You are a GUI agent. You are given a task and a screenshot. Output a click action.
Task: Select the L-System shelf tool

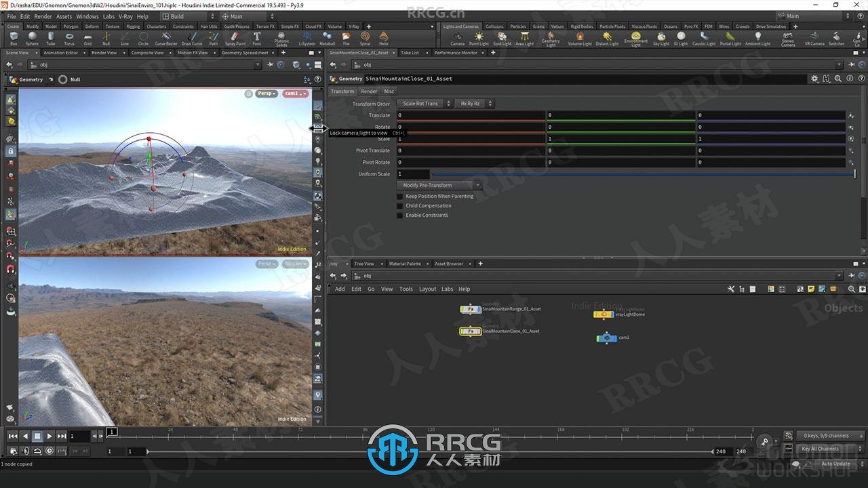click(307, 38)
